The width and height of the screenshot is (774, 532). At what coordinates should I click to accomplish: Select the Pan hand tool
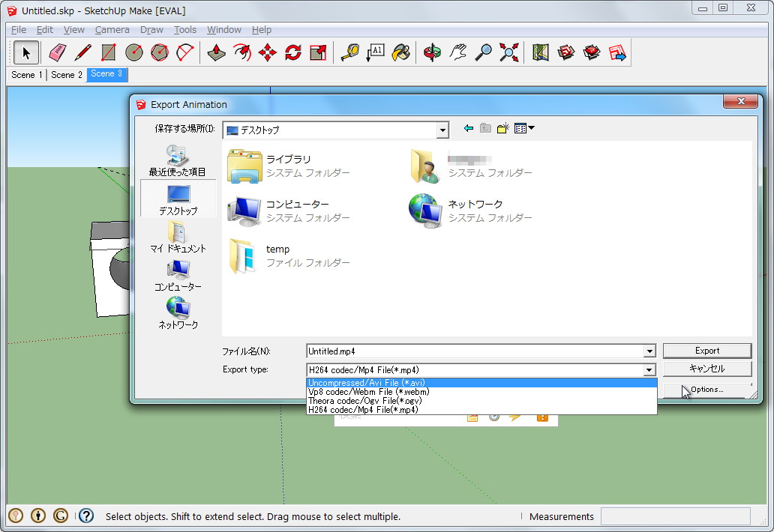458,52
